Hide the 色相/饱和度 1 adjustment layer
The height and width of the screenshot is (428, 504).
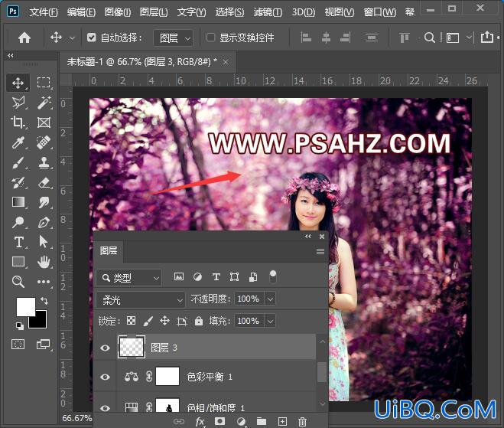105,408
